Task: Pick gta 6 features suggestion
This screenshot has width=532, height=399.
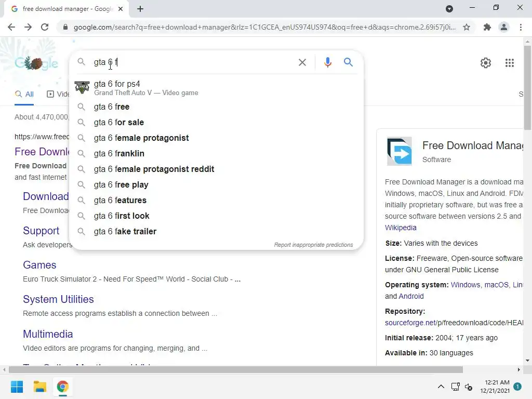Action: pyautogui.click(x=216, y=201)
